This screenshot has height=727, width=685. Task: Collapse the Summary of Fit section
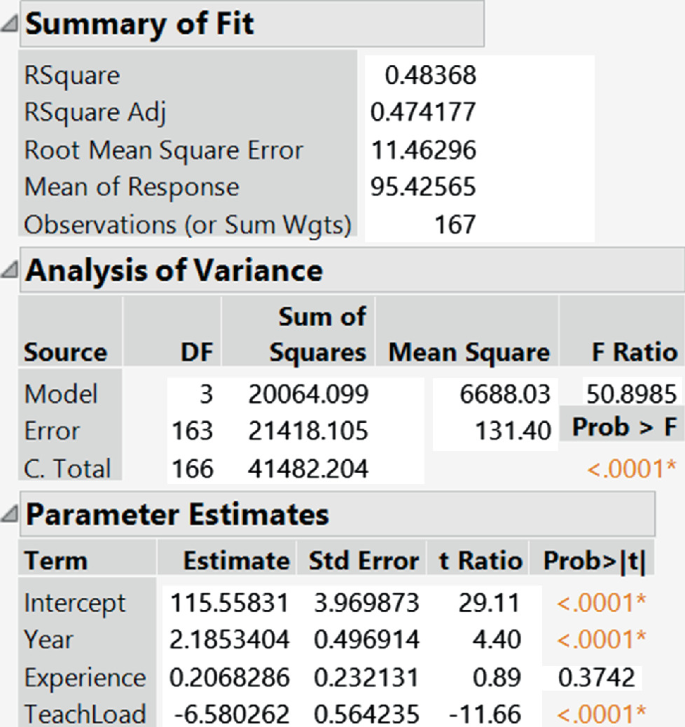pos(9,23)
